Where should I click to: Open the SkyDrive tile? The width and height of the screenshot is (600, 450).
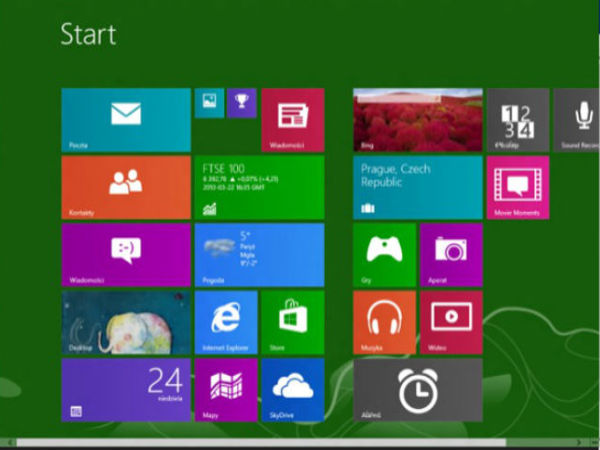click(x=293, y=390)
